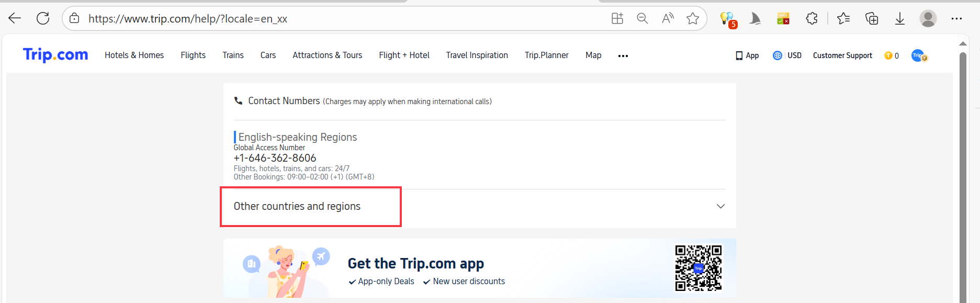
Task: Click the Customer Support link
Action: pos(842,55)
